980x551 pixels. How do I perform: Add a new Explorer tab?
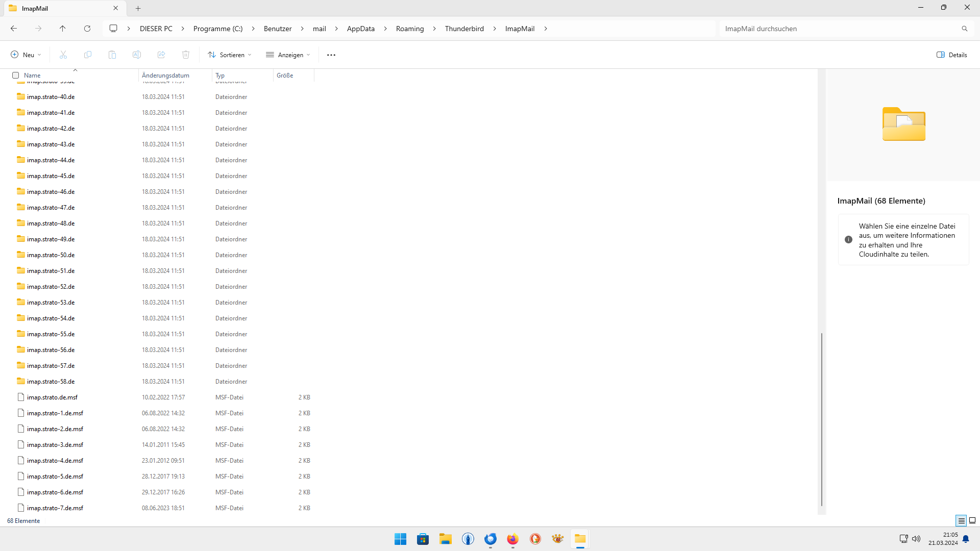138,8
